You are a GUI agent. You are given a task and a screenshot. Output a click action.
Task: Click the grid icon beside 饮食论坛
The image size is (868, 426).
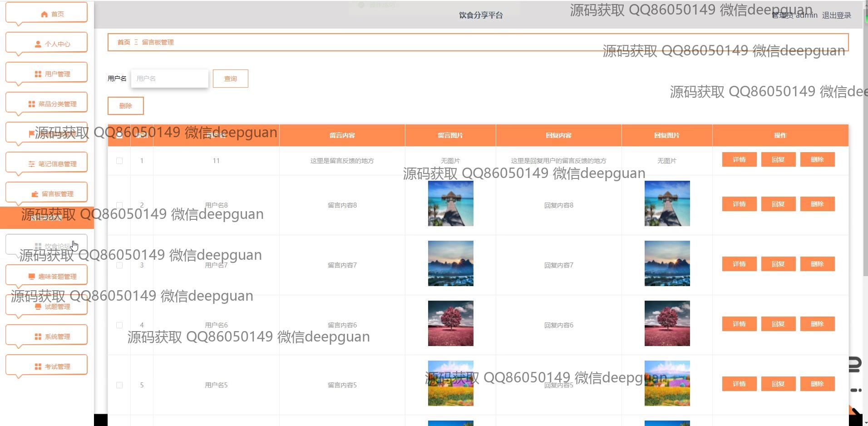(38, 246)
